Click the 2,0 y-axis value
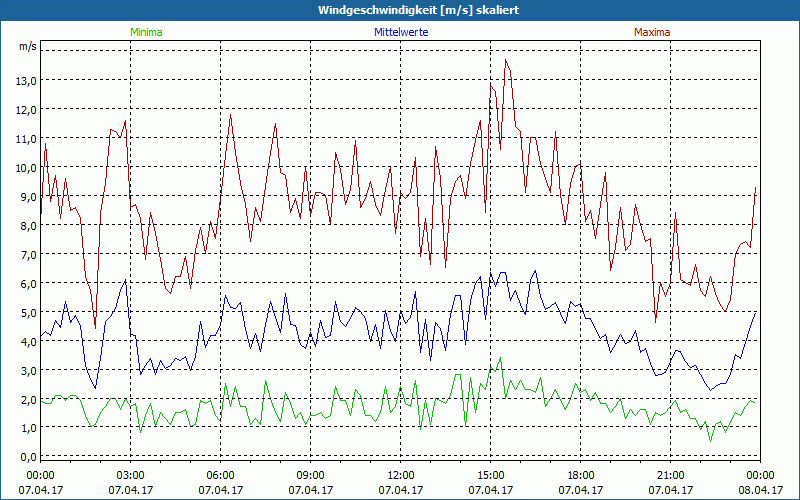Image resolution: width=800 pixels, height=500 pixels. (x=30, y=399)
